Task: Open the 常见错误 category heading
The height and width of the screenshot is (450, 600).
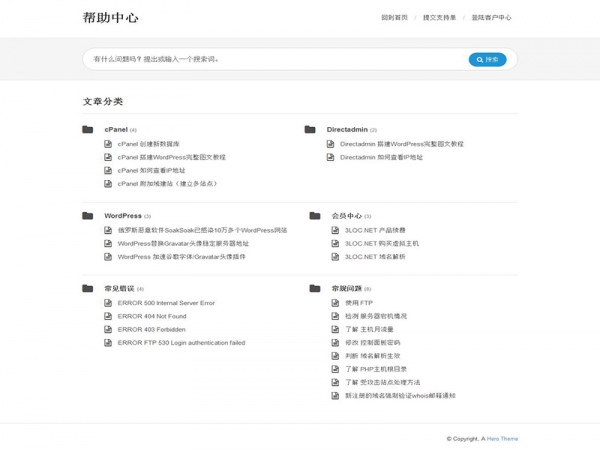Action: (x=119, y=288)
